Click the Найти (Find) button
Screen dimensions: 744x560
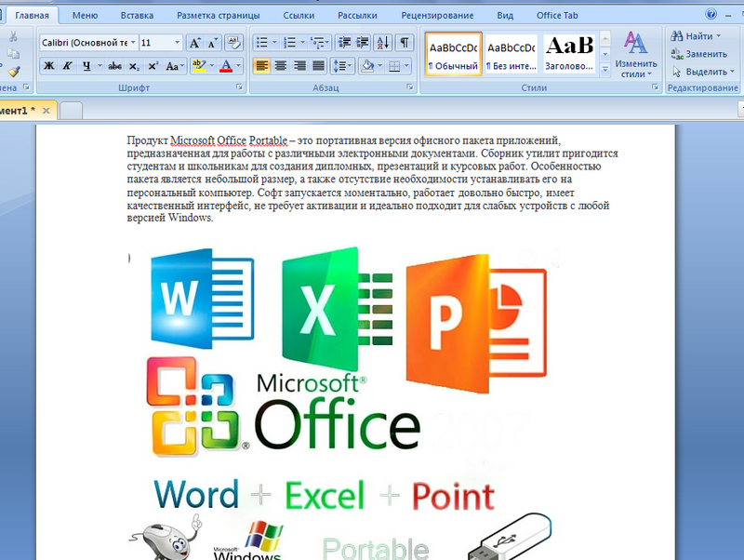coord(696,36)
